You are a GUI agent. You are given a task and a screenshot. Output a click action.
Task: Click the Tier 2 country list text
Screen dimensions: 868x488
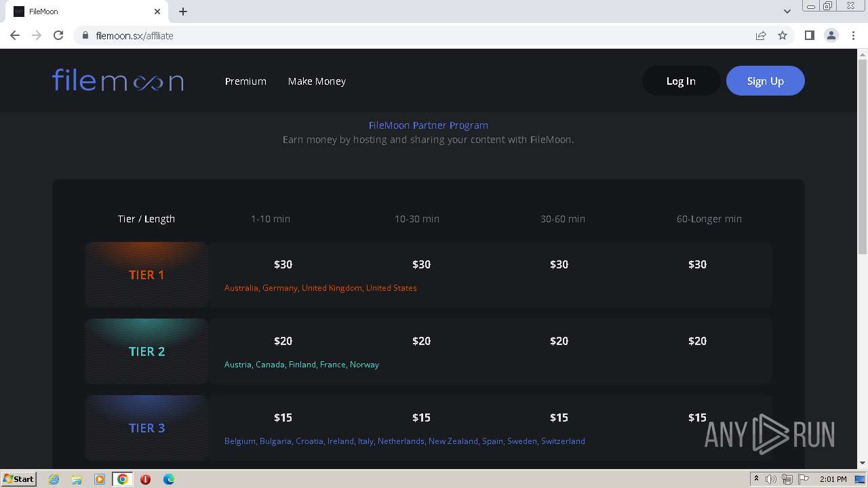pos(302,364)
